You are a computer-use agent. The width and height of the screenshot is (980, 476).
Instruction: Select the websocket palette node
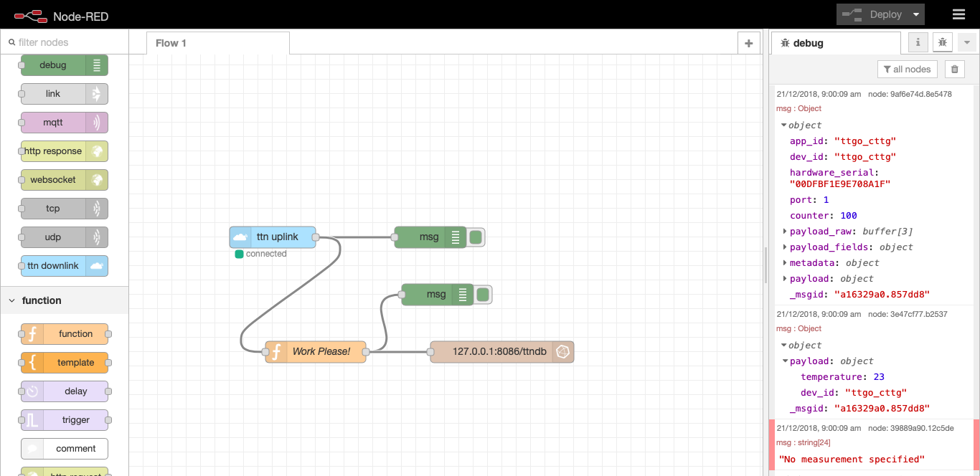point(65,180)
